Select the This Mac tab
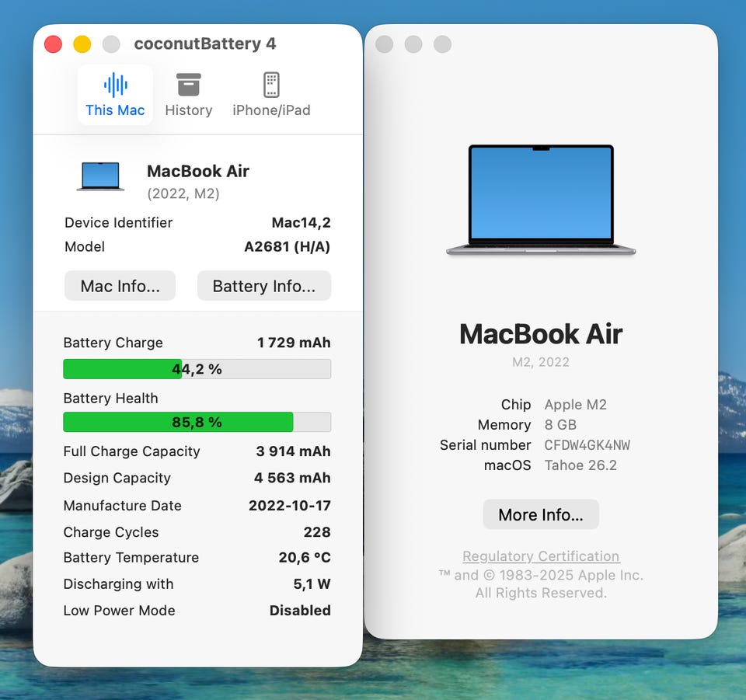The image size is (746, 700). pos(115,95)
